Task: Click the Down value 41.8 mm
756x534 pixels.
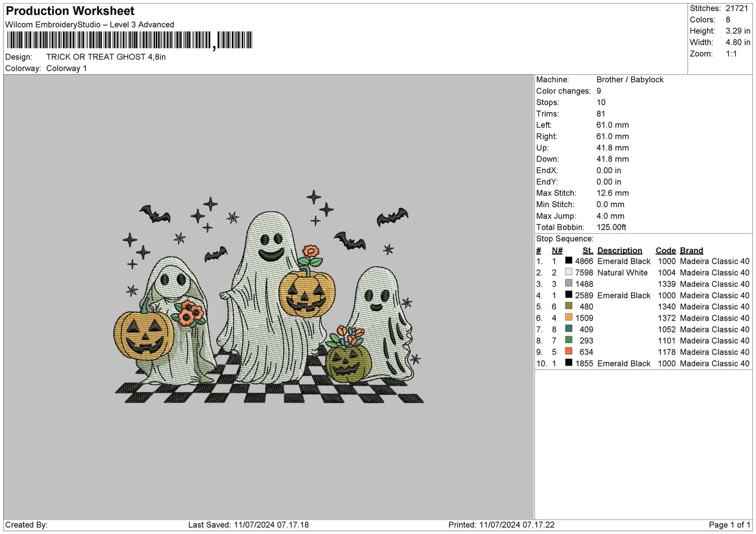Action: (613, 159)
